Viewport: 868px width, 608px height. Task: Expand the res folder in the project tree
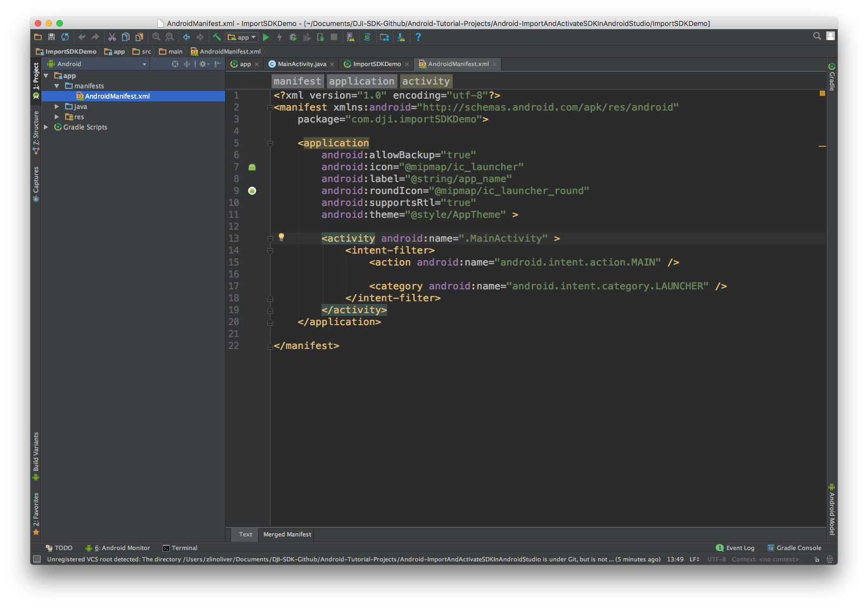[x=56, y=117]
